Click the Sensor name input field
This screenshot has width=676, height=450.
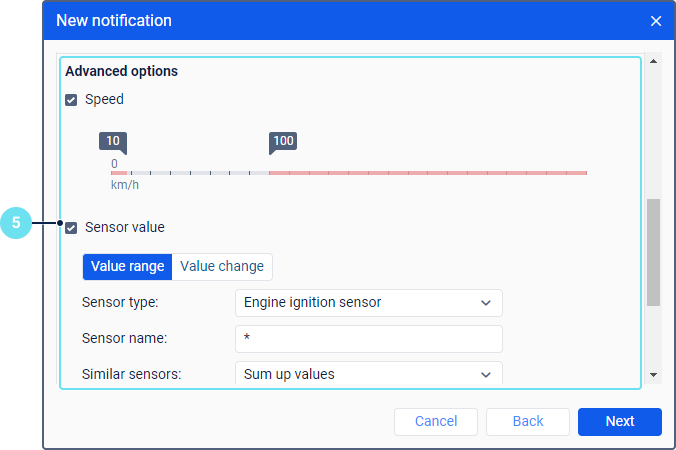tap(368, 338)
